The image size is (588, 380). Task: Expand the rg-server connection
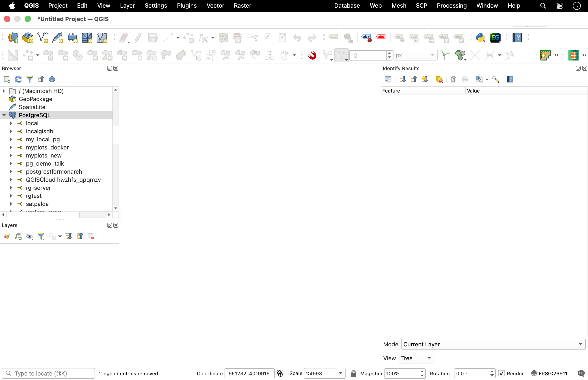[x=11, y=188]
